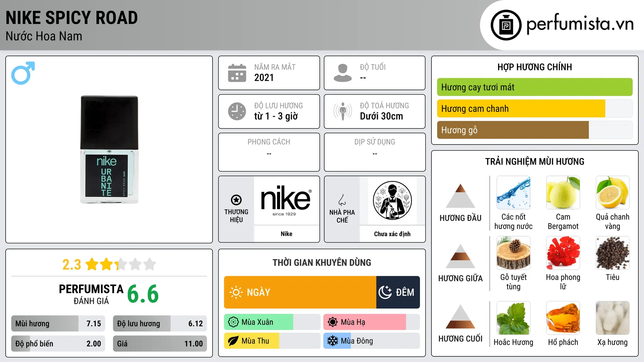The height and width of the screenshot is (362, 644).
Task: Click the Trải nghiệm mùi hương heading
Action: click(x=535, y=162)
